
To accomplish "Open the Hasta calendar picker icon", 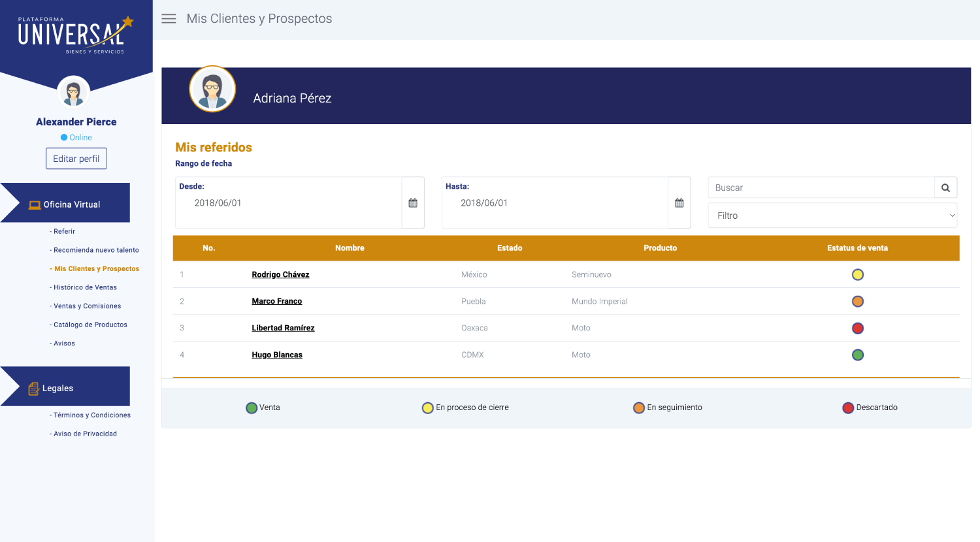I will [x=679, y=203].
